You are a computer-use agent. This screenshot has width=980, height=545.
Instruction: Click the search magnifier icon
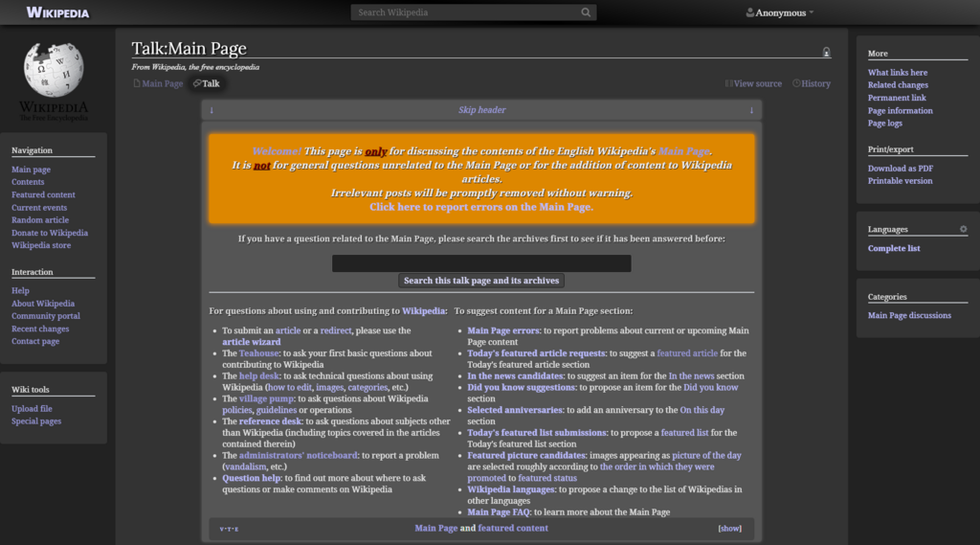pyautogui.click(x=586, y=12)
